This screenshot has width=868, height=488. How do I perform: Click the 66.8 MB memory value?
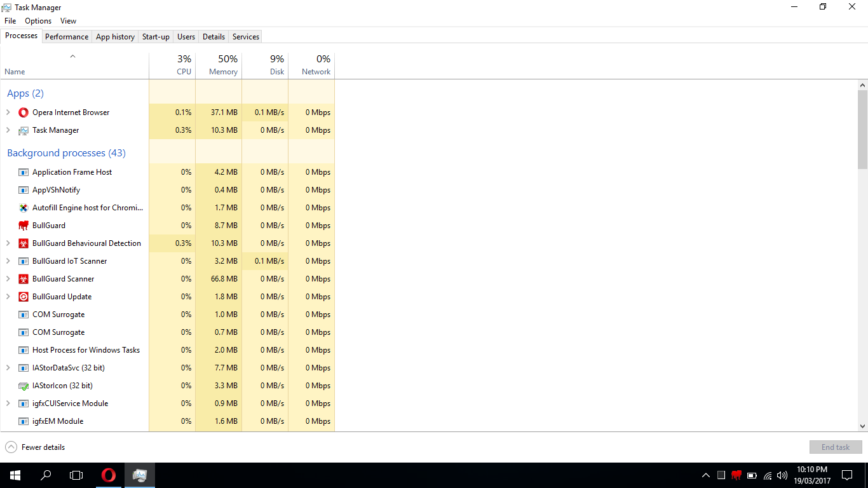(x=224, y=279)
